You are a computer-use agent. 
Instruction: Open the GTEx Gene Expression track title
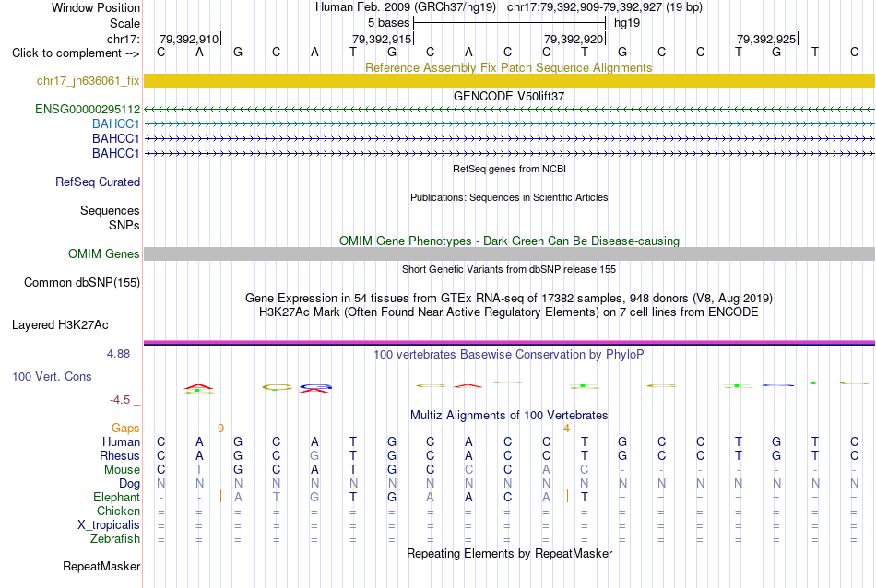click(509, 299)
